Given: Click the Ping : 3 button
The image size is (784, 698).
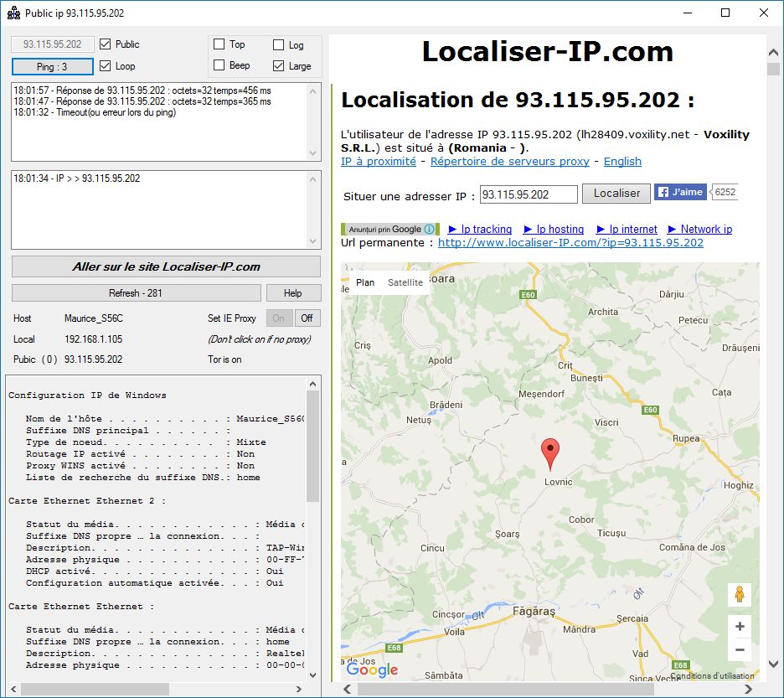Looking at the screenshot, I should (x=53, y=66).
